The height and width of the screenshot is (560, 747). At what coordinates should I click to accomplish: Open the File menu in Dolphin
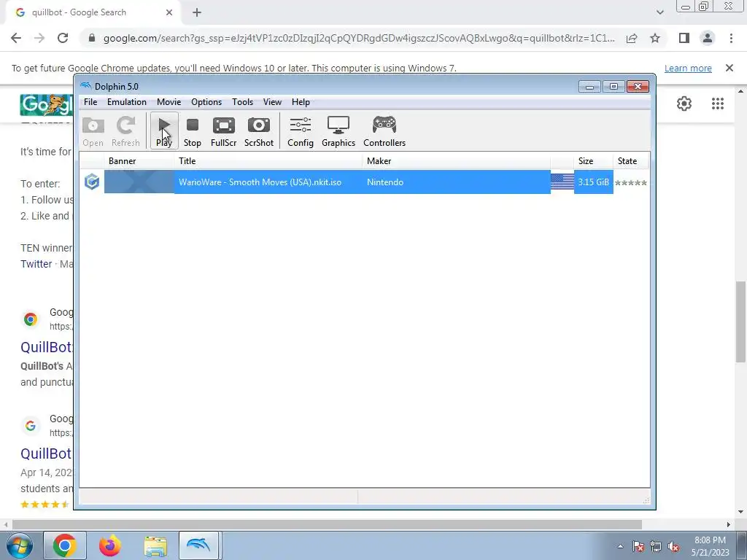[90, 102]
